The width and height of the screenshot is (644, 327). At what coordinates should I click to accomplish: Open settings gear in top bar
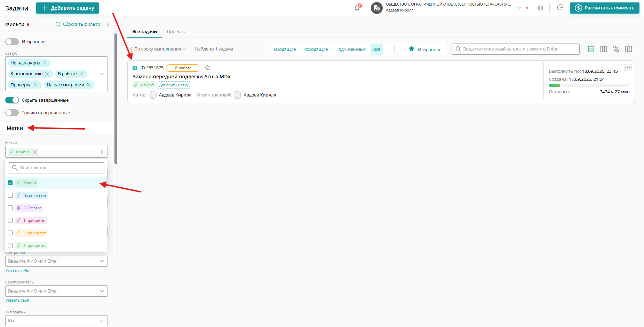[x=540, y=8]
